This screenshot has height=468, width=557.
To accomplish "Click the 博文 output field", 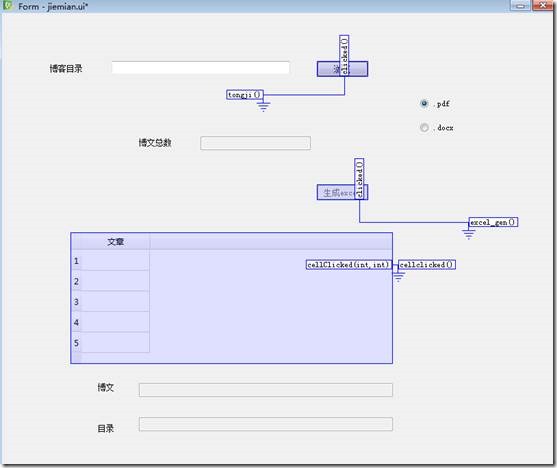I will click(266, 390).
